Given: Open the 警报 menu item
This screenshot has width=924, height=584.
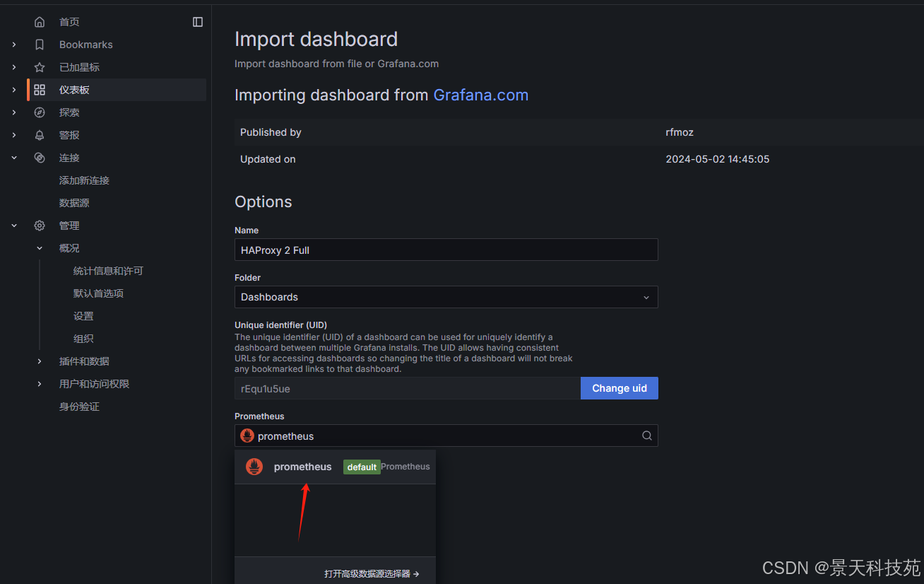Looking at the screenshot, I should (69, 135).
